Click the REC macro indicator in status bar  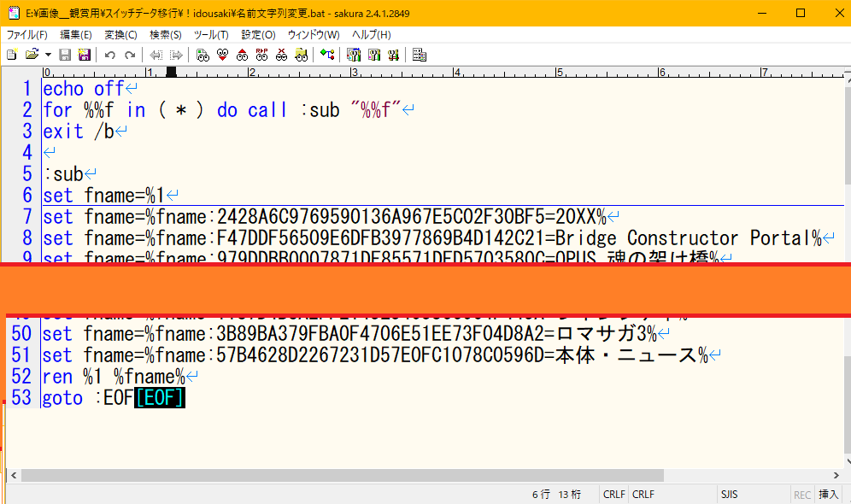point(802,495)
